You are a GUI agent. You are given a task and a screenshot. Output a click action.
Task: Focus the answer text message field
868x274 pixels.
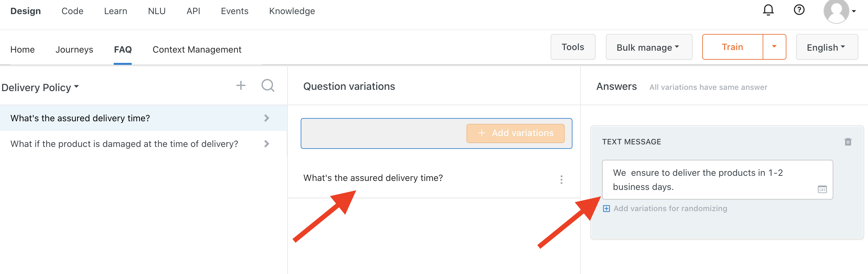coord(717,180)
